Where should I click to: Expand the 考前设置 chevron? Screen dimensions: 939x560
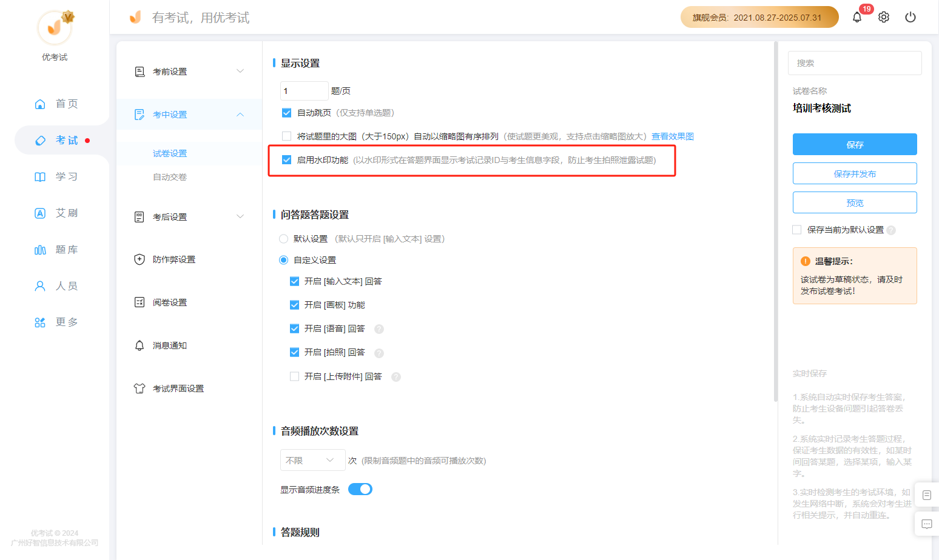240,72
